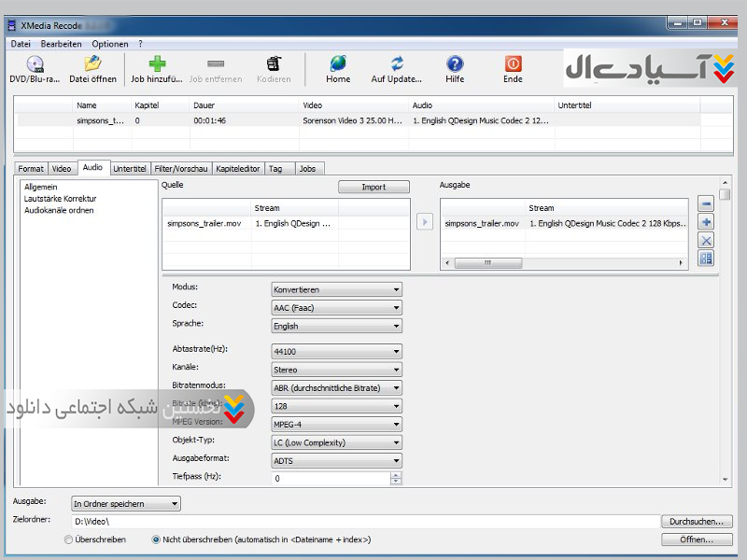Click the DVD/Blu-ray open disc icon
Viewport: 747px width, 560px height.
click(x=35, y=64)
